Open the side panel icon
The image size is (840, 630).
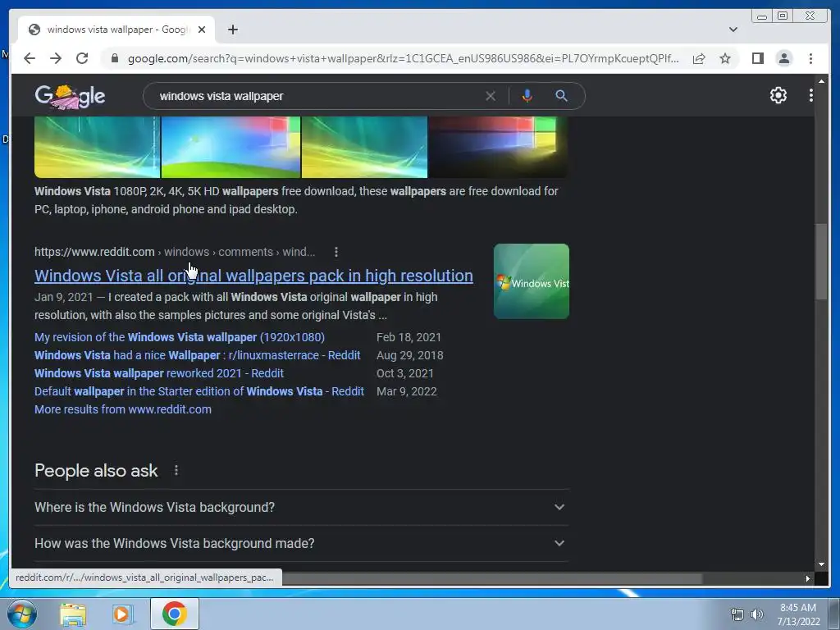pyautogui.click(x=757, y=58)
